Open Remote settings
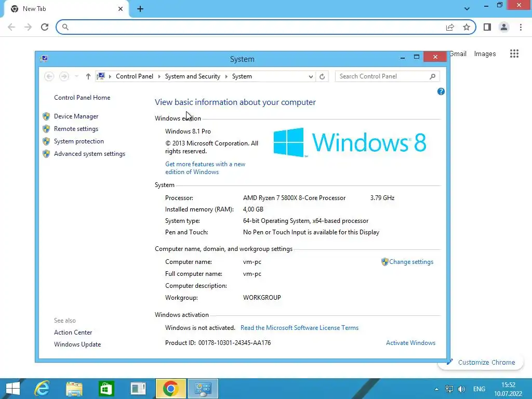 point(76,129)
